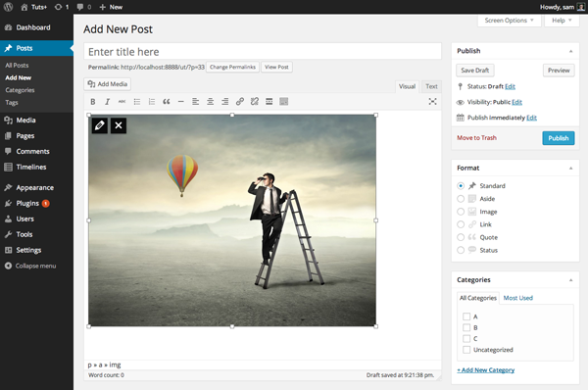
Task: Switch to the Visual editor tab
Action: tap(407, 86)
